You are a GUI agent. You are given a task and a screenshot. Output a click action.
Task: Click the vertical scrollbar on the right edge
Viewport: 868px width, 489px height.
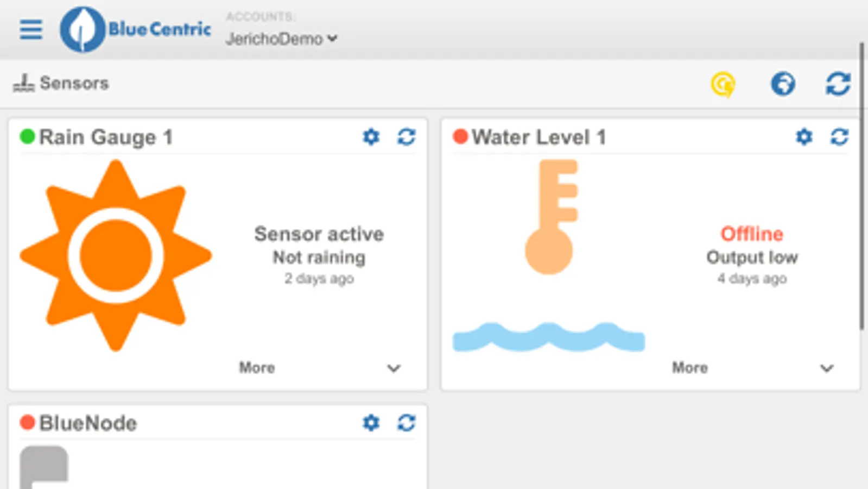click(861, 185)
